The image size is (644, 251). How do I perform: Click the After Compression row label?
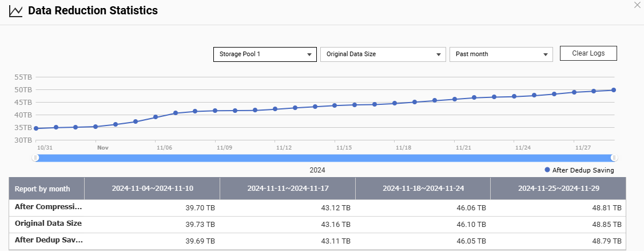click(48, 207)
